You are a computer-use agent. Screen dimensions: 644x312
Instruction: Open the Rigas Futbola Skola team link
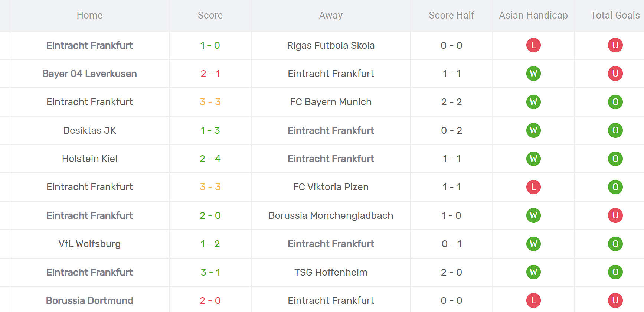331,45
